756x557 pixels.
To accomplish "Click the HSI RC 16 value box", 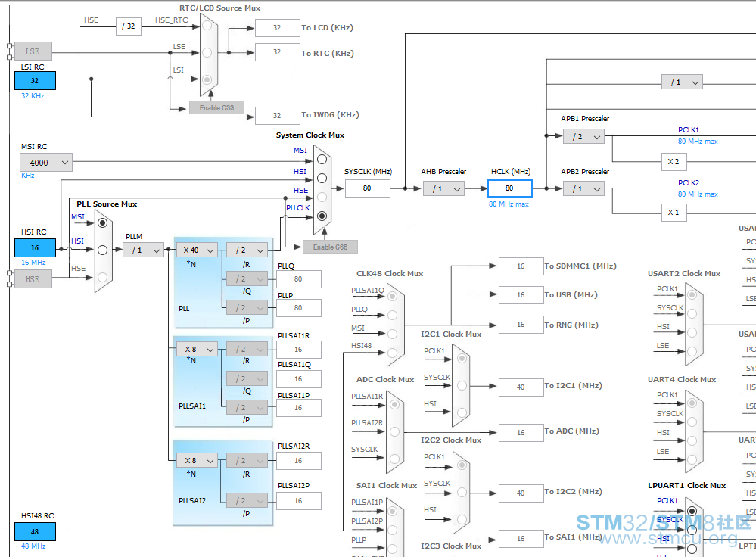I will (36, 248).
